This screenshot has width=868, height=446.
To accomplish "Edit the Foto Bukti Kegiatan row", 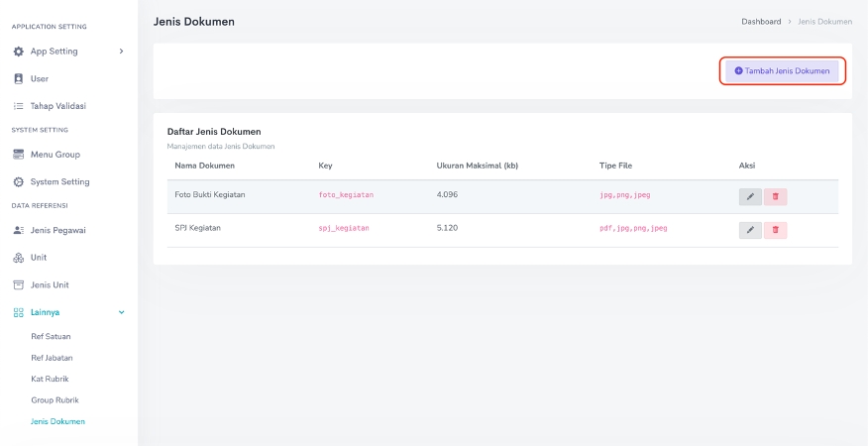I will pos(750,196).
